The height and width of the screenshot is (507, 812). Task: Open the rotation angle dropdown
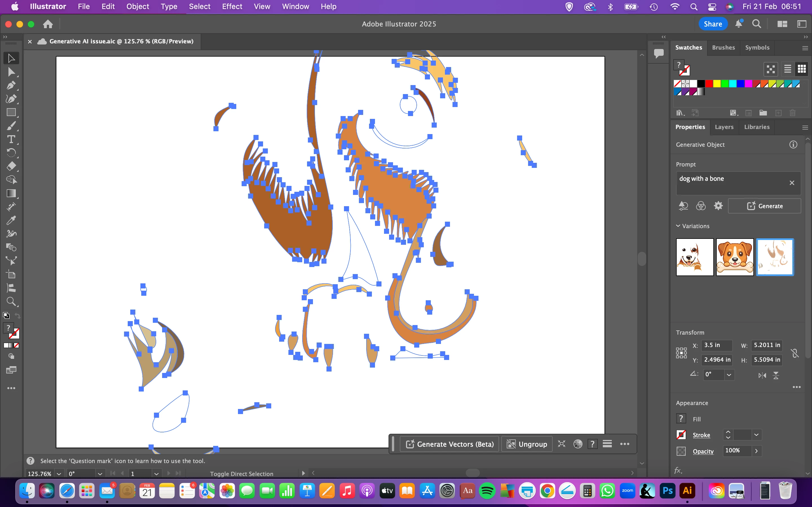pos(729,375)
